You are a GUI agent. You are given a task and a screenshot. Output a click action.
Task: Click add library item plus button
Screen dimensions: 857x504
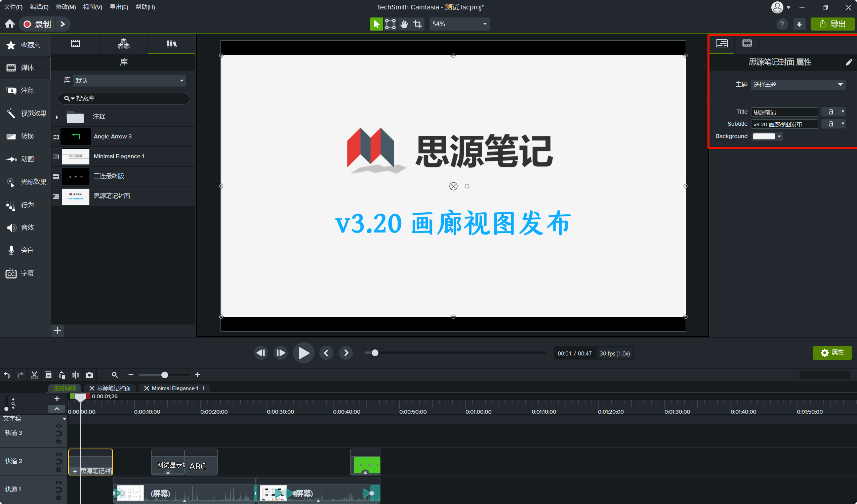58,330
